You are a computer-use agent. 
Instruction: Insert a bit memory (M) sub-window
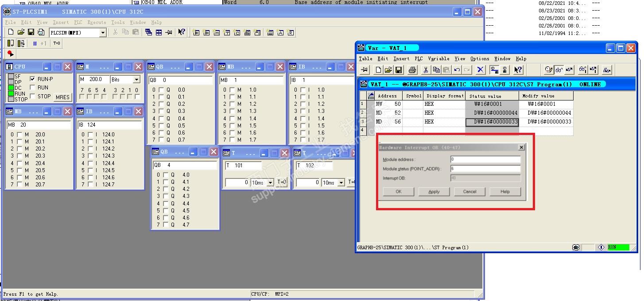click(x=217, y=32)
